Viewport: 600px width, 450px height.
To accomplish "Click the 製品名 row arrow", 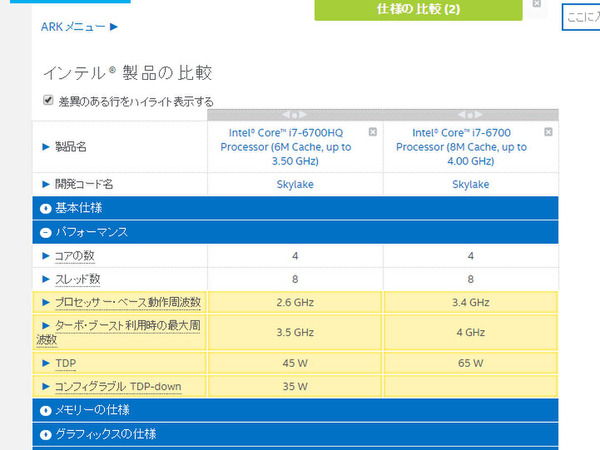I will pos(46,147).
